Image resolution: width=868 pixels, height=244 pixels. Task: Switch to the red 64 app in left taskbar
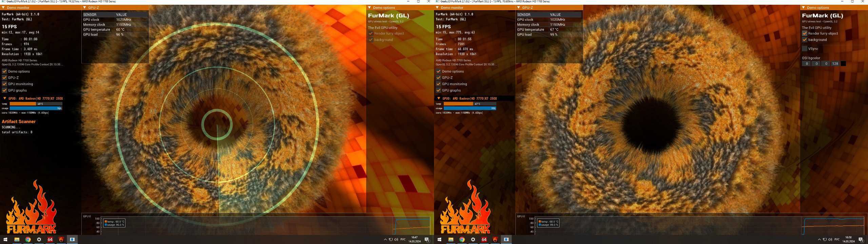(x=50, y=239)
